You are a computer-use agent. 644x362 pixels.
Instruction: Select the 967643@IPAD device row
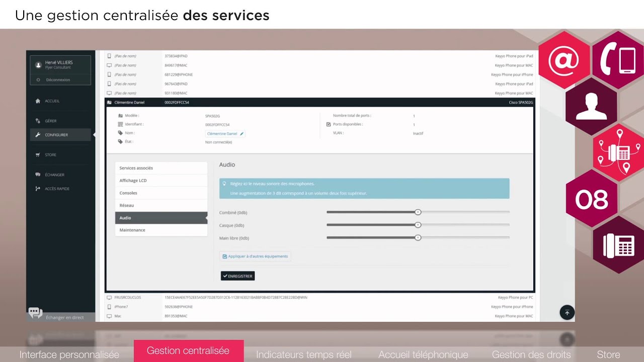319,84
